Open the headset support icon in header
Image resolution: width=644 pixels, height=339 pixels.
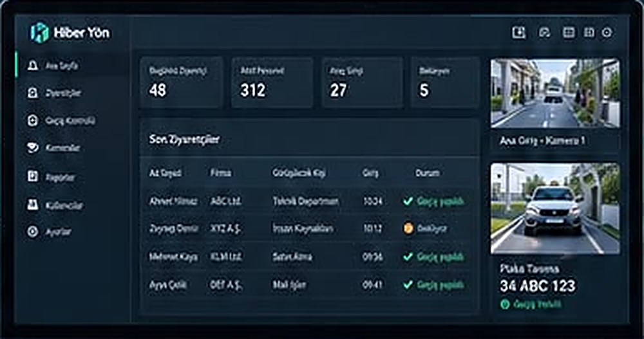pyautogui.click(x=544, y=32)
